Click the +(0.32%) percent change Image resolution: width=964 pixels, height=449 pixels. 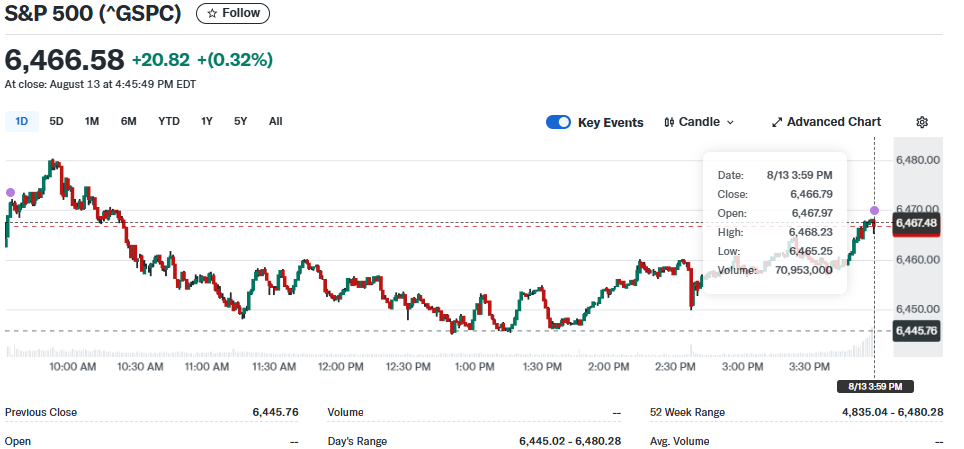pos(235,60)
